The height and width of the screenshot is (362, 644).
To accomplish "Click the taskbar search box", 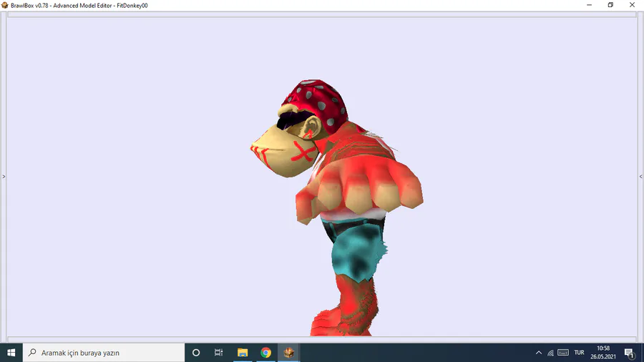I will (x=104, y=353).
